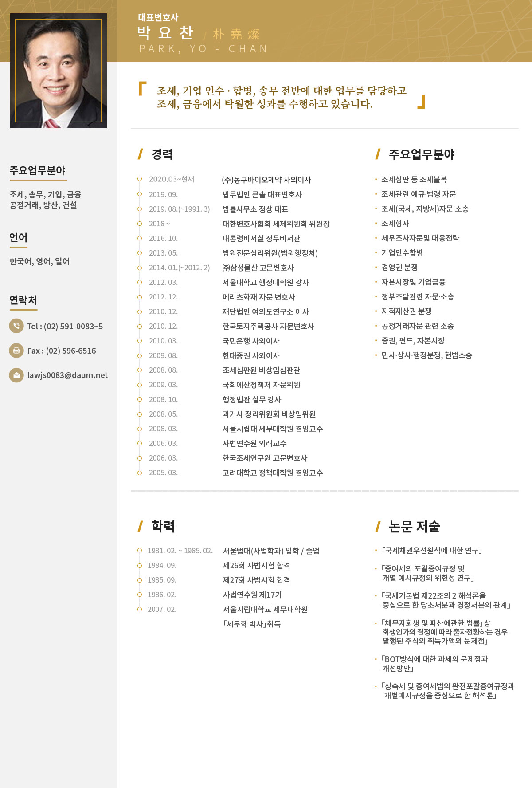
Task: Select career entry "한국토지주택공사 자문변호사"
Action: (268, 326)
